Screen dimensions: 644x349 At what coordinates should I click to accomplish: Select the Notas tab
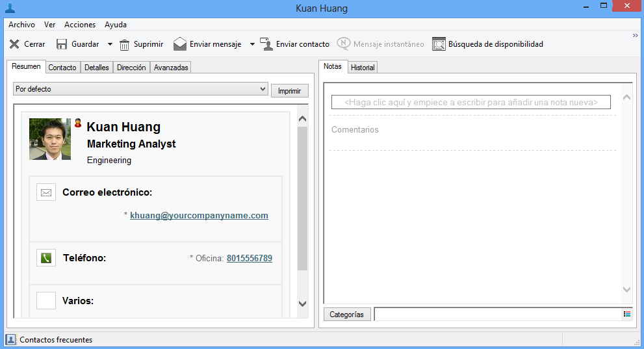(333, 66)
